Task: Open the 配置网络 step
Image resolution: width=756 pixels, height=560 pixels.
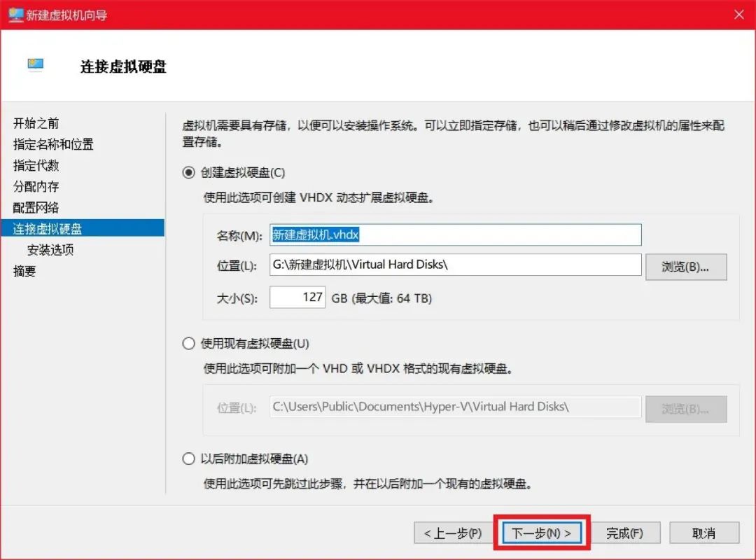Action: [x=36, y=207]
